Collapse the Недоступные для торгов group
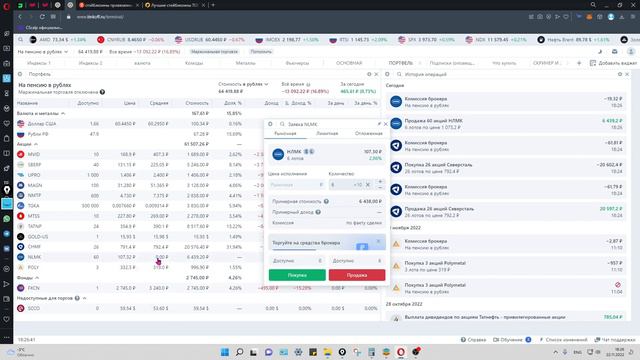The width and height of the screenshot is (640, 360). click(x=84, y=298)
